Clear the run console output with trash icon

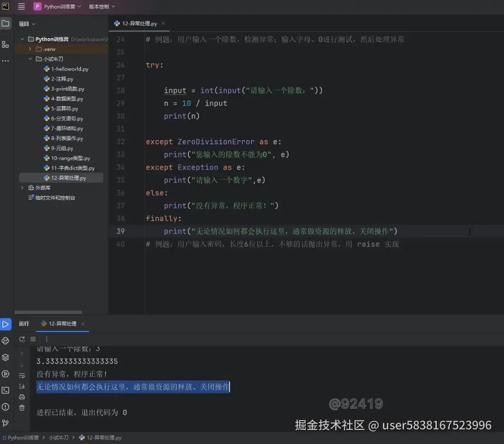coord(22,407)
